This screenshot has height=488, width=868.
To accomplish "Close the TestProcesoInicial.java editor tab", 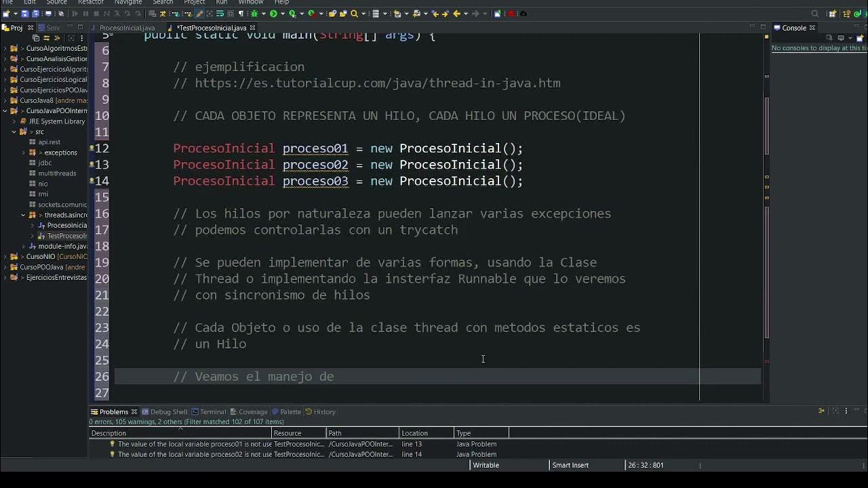I will point(252,28).
